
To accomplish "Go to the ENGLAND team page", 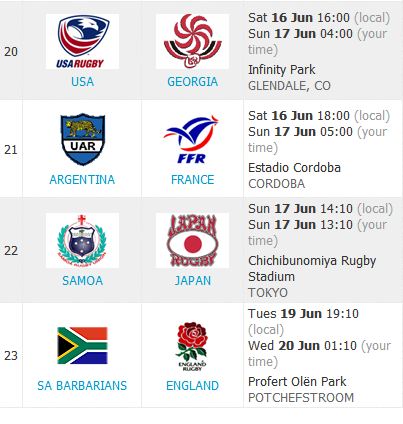I will point(192,386).
